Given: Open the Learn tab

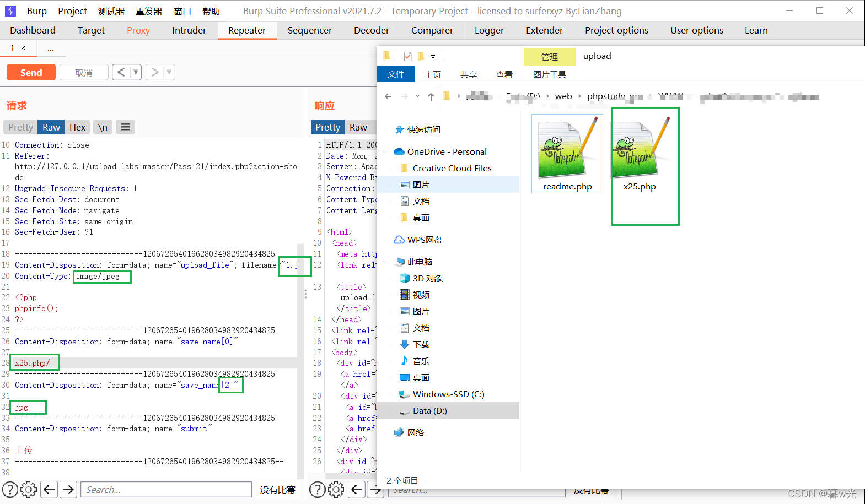Looking at the screenshot, I should click(x=756, y=30).
